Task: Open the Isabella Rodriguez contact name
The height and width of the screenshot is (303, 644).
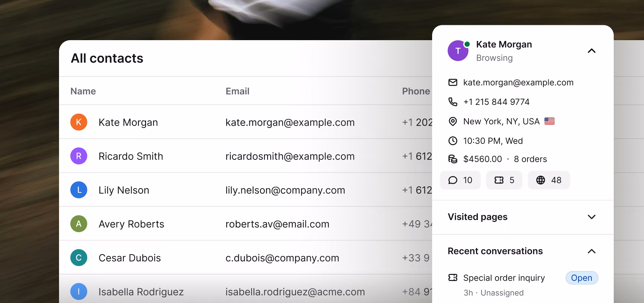Action: [x=141, y=292]
